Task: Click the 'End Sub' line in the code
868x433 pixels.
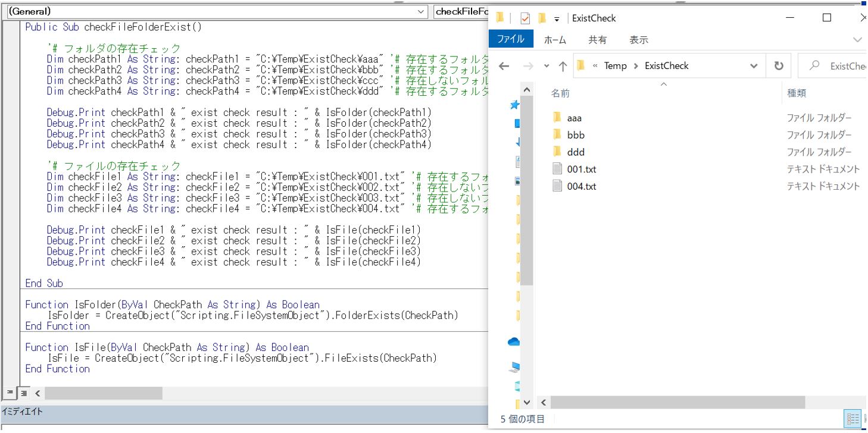Action: click(44, 283)
